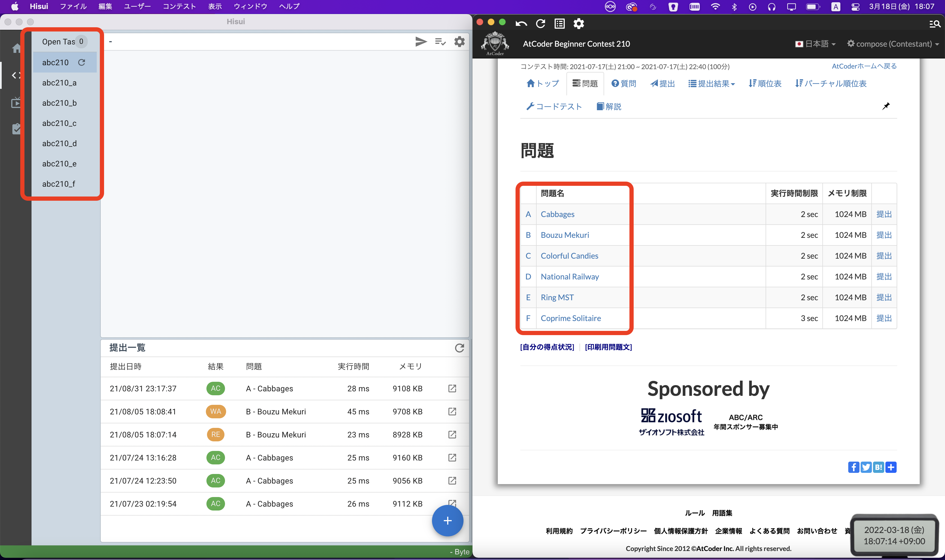Expand the compose (Contestant) user menu
This screenshot has height=560, width=945.
point(893,44)
